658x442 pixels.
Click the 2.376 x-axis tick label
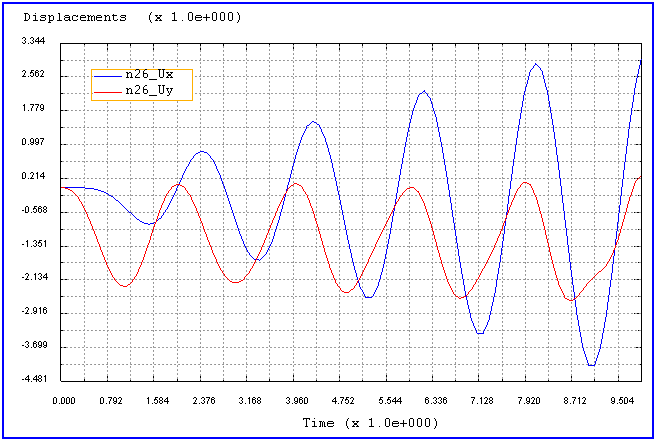tap(203, 400)
